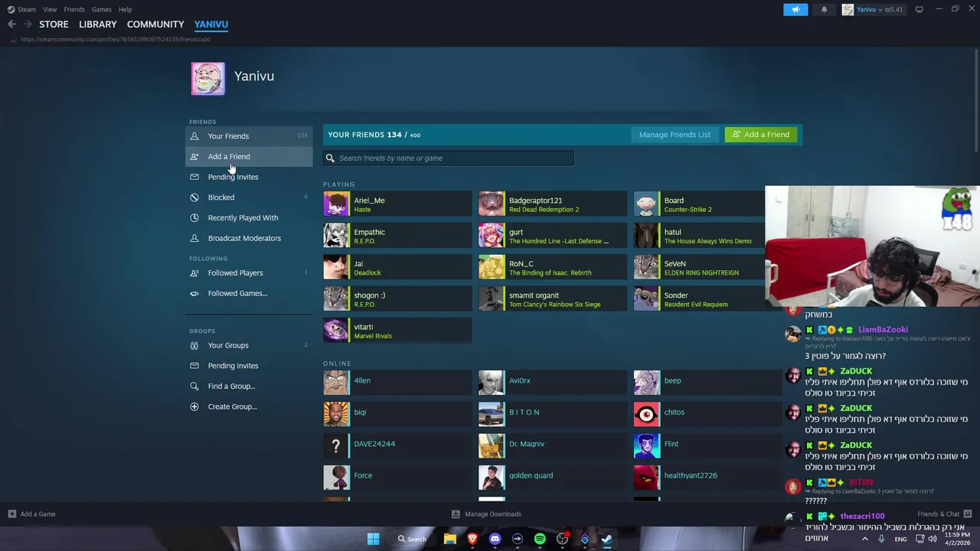Open online friend golden guard
Image resolution: width=980 pixels, height=551 pixels.
[x=553, y=478]
